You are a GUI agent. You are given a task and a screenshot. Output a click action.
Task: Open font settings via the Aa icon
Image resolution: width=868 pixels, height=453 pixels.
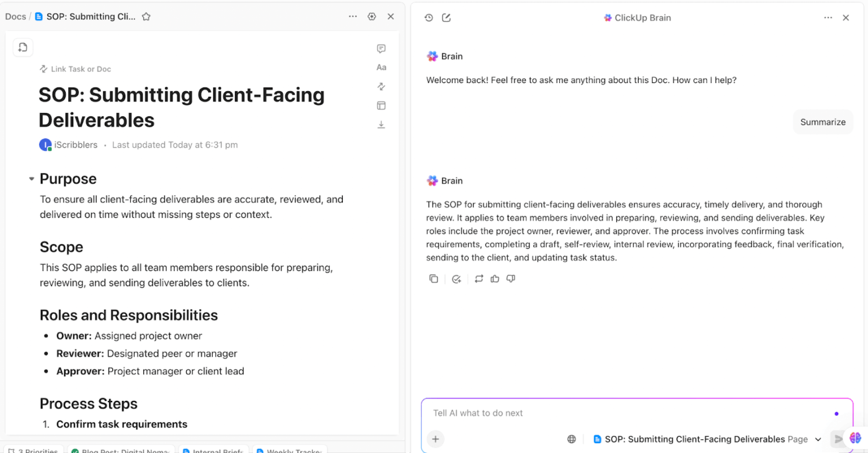point(381,67)
